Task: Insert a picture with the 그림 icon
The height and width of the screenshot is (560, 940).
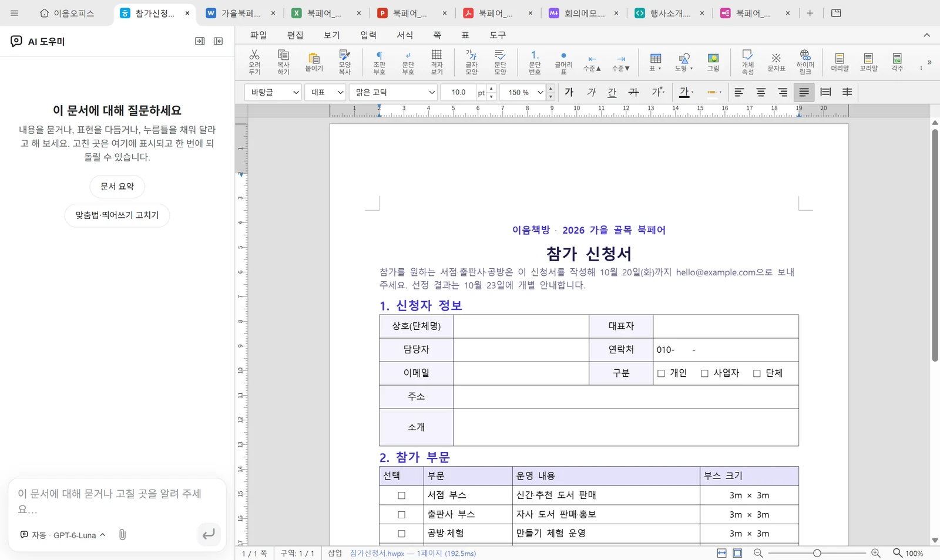Action: [x=713, y=62]
